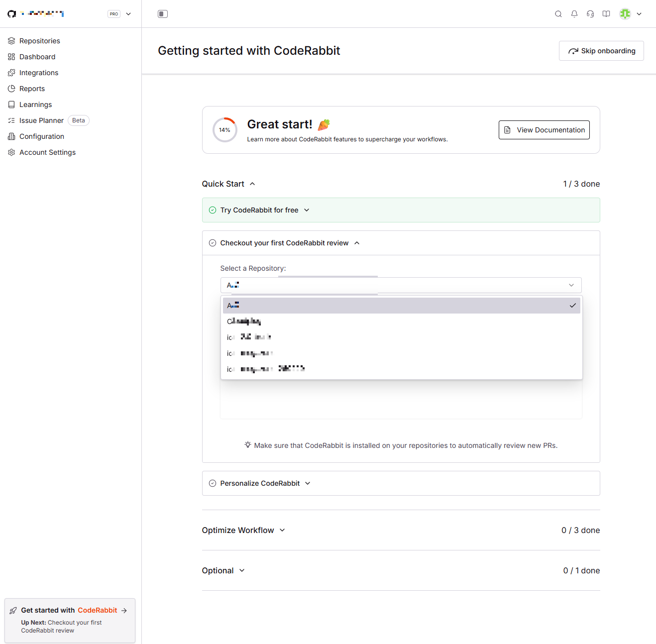Open the Select a Repository dropdown

tap(401, 285)
